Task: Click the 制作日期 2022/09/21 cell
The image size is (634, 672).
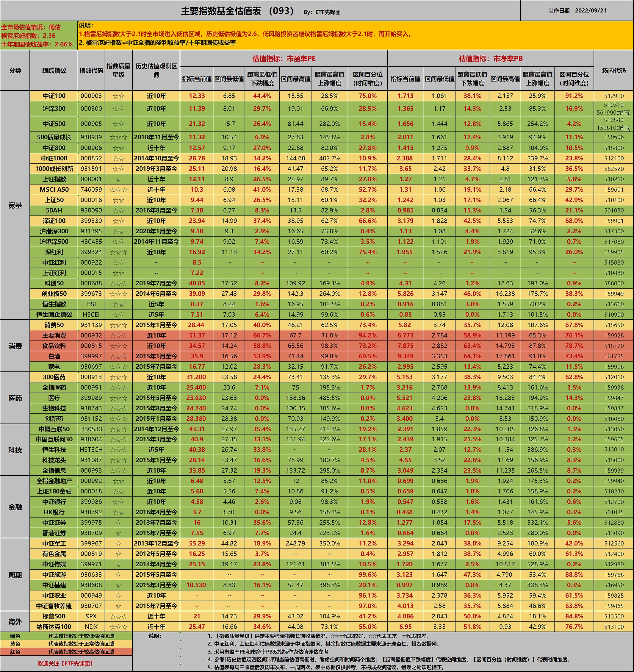Action: coord(577,10)
